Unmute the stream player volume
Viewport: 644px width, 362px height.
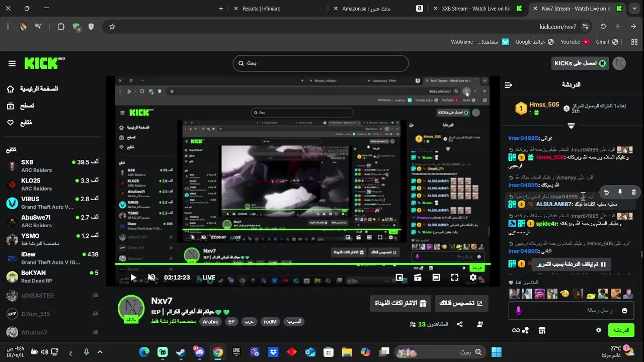pyautogui.click(x=151, y=278)
